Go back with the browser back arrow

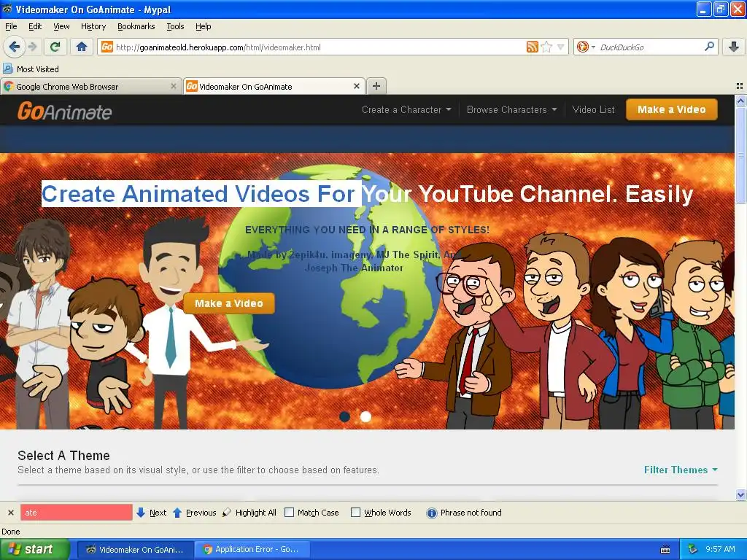point(14,47)
